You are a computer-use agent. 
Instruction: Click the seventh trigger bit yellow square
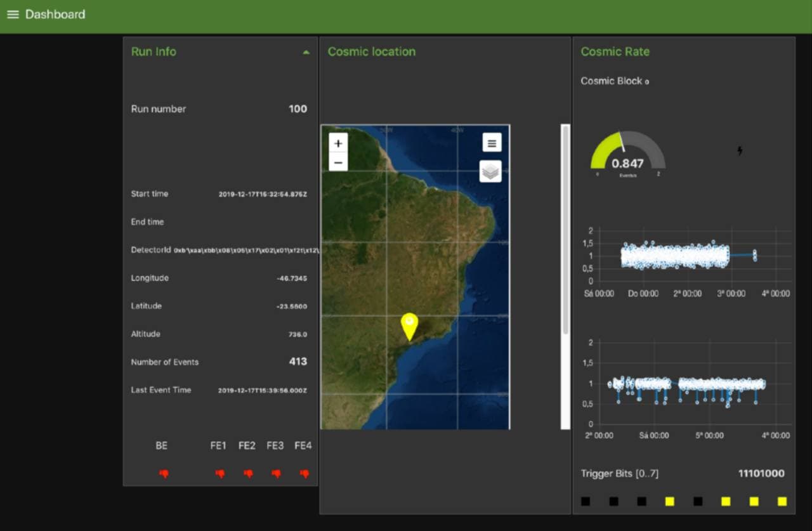tap(754, 501)
